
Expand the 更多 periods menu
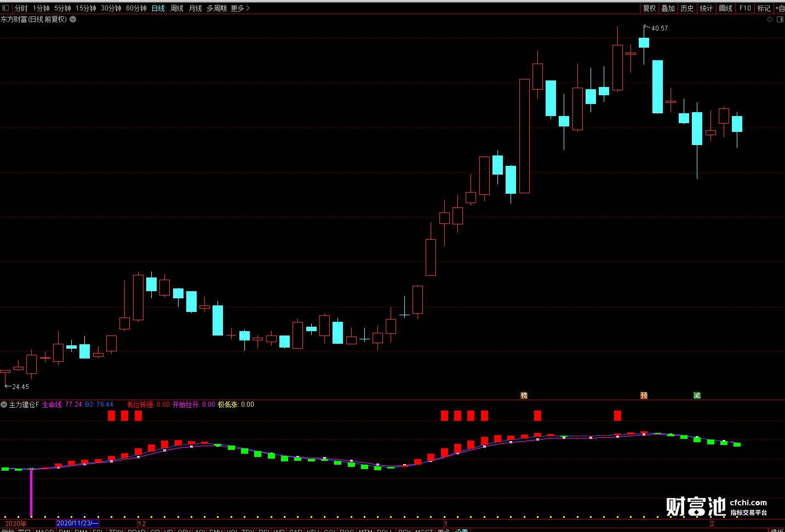(240, 8)
